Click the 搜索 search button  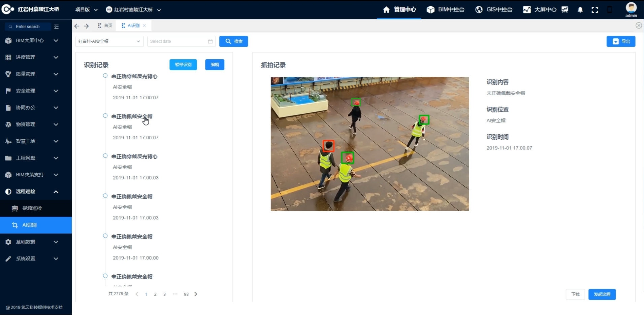[x=233, y=41]
